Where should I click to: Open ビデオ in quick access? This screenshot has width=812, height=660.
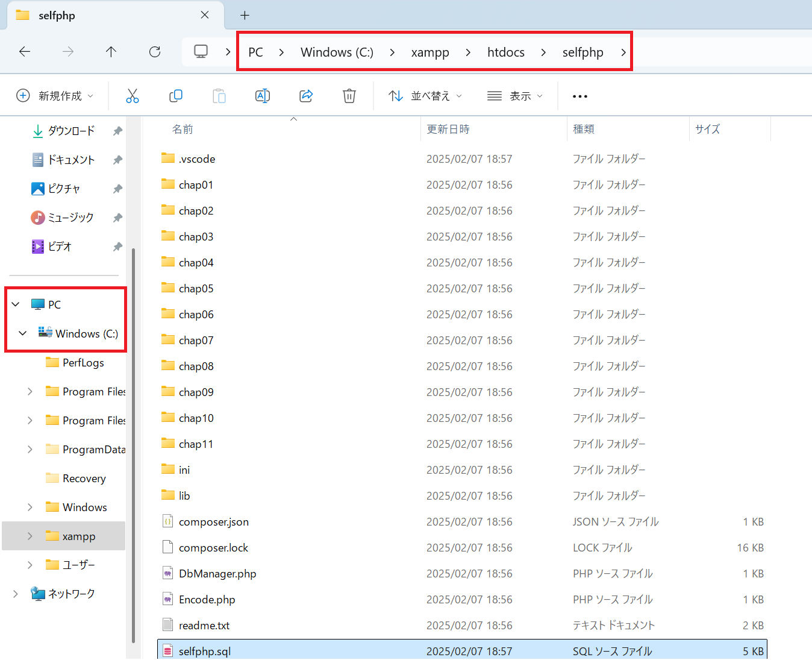pos(52,247)
